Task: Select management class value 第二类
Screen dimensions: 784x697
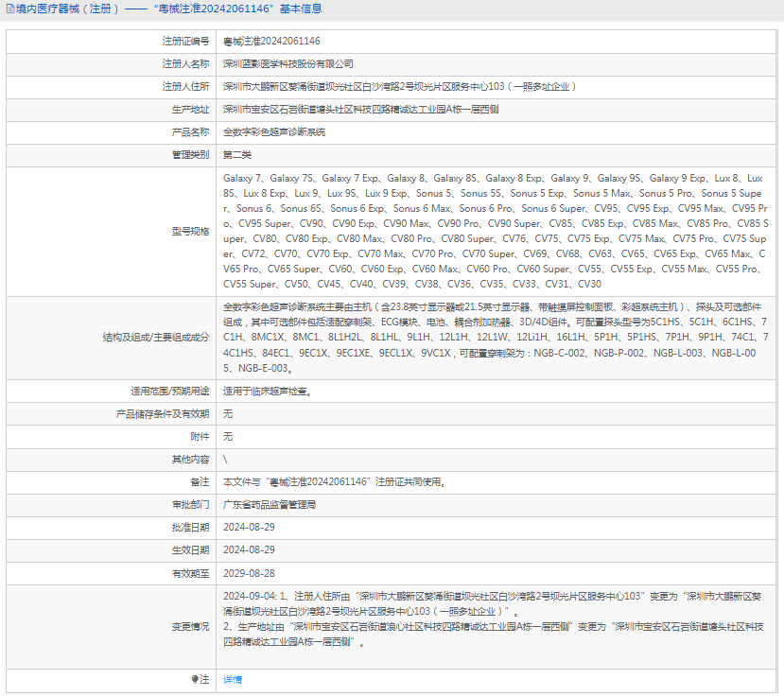Action: click(x=237, y=154)
